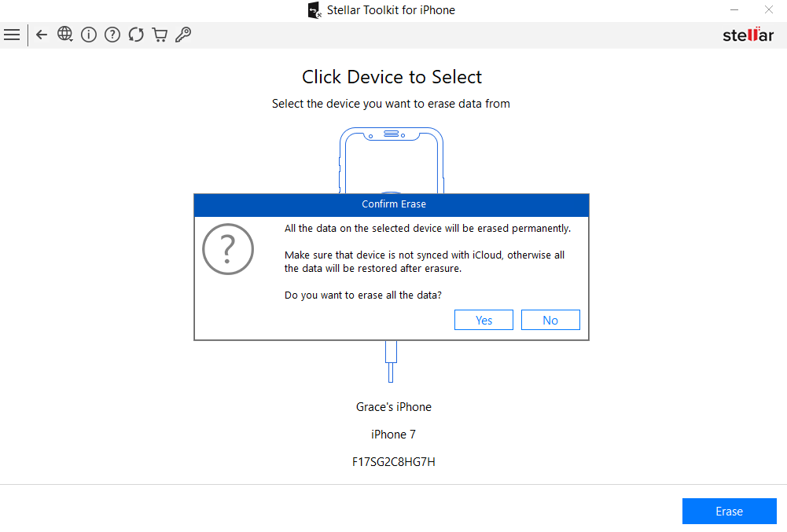The width and height of the screenshot is (787, 532).
Task: View product information via the info icon
Action: (88, 35)
